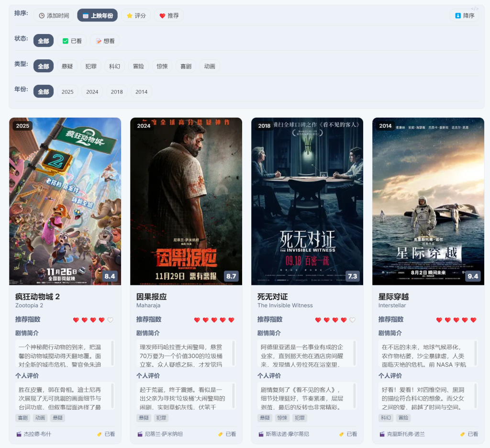490x448 pixels.
Task: Filter status by 想看 want to watch
Action: (x=105, y=41)
